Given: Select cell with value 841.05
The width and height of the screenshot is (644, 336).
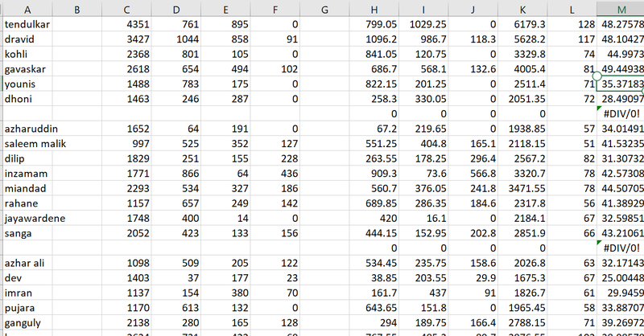Looking at the screenshot, I should (374, 54).
